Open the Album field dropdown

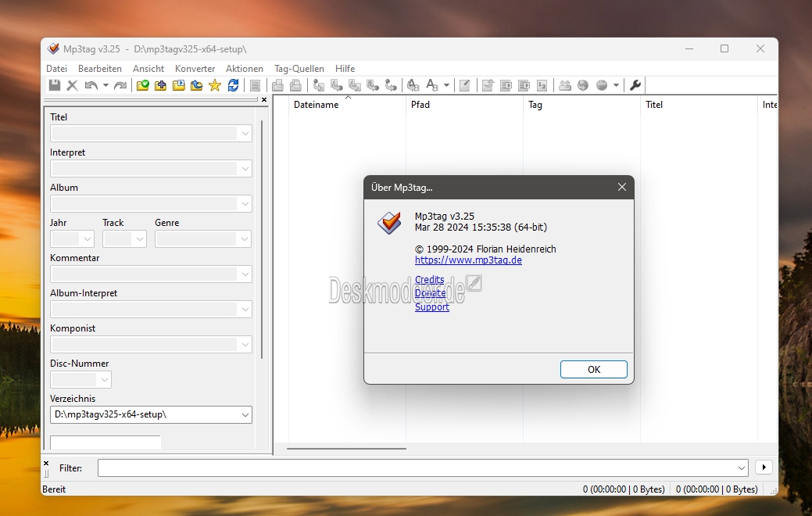pos(245,204)
